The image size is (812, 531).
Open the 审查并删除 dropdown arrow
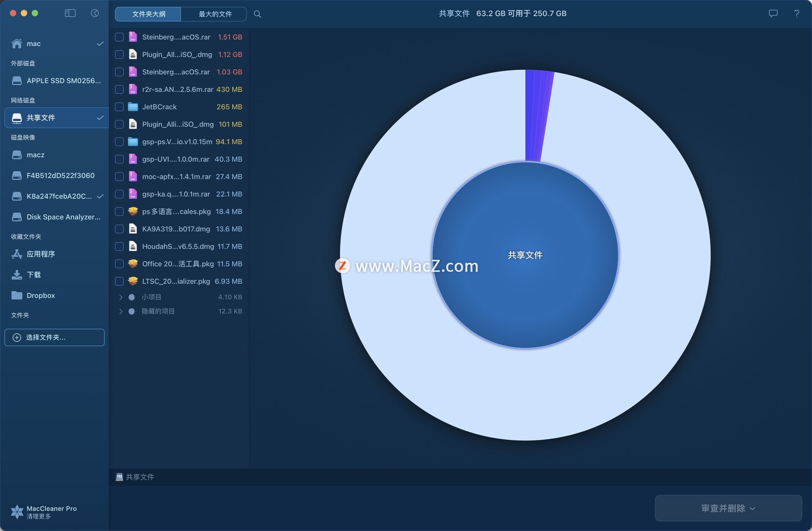pyautogui.click(x=752, y=509)
